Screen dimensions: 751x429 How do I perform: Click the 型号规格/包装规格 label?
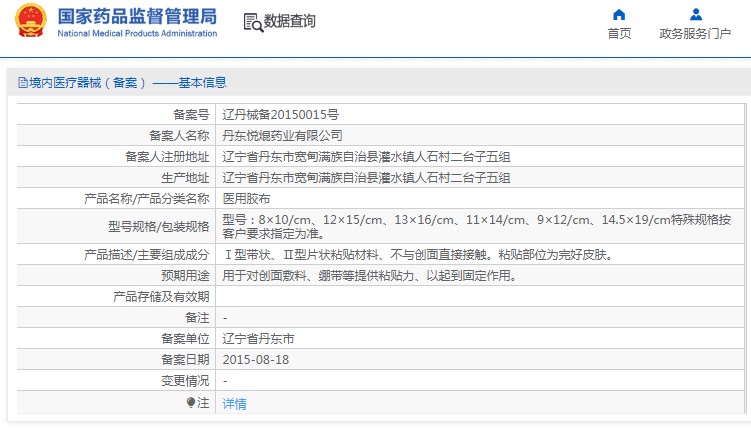[x=159, y=226]
